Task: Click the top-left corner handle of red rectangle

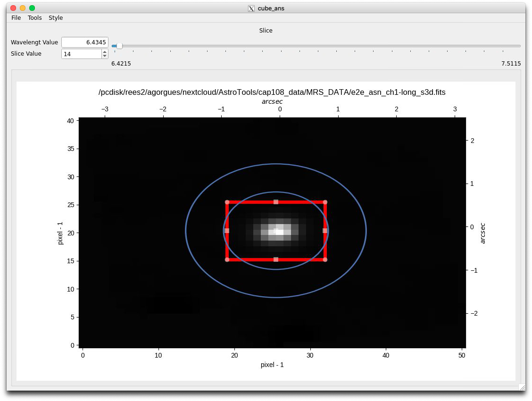Action: coord(227,202)
